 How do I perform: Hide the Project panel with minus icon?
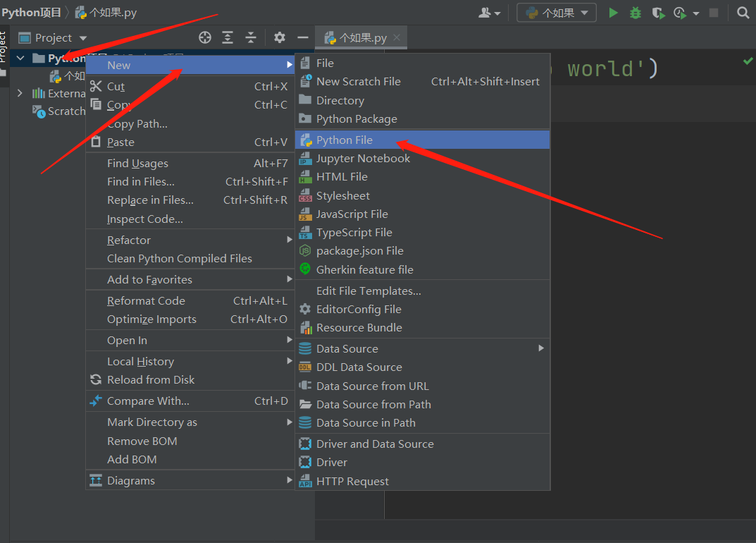(x=303, y=37)
